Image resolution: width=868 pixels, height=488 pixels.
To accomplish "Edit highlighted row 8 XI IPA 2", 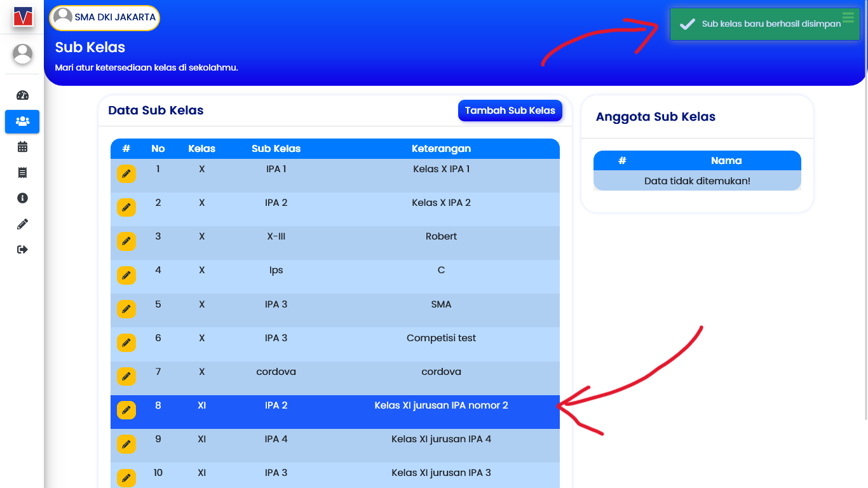I will [x=126, y=410].
